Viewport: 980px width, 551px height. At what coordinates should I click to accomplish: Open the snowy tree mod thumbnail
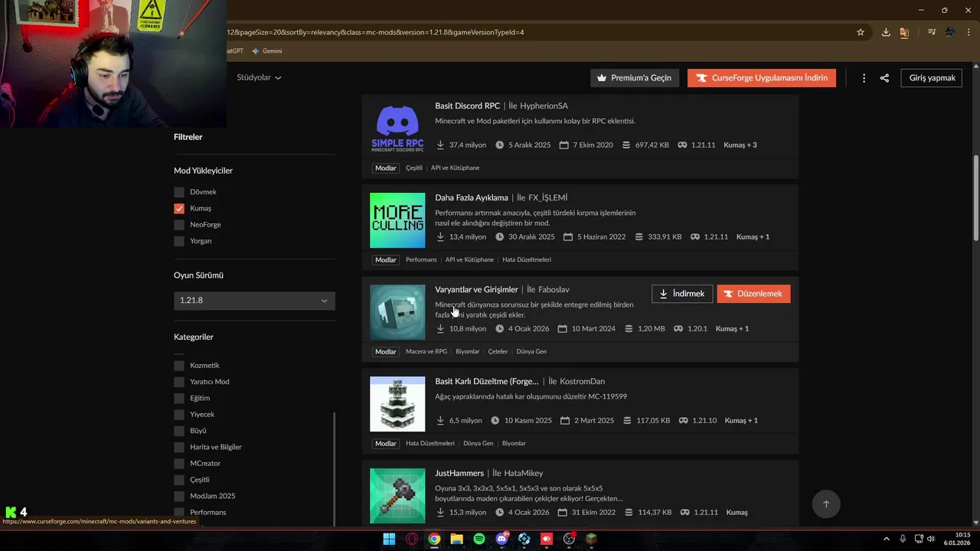397,404
